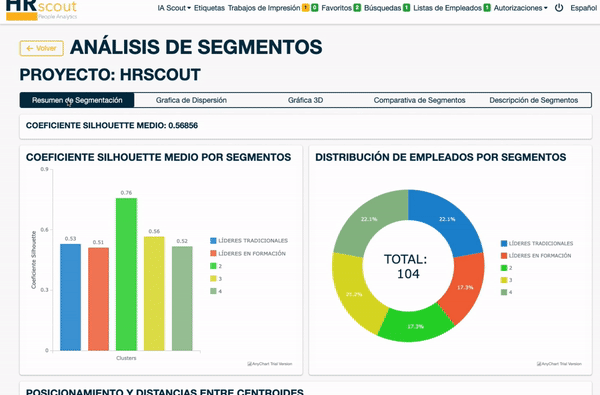Screen dimensions: 600x395
Task: Click the Listas de Empleados badge
Action: tap(487, 8)
